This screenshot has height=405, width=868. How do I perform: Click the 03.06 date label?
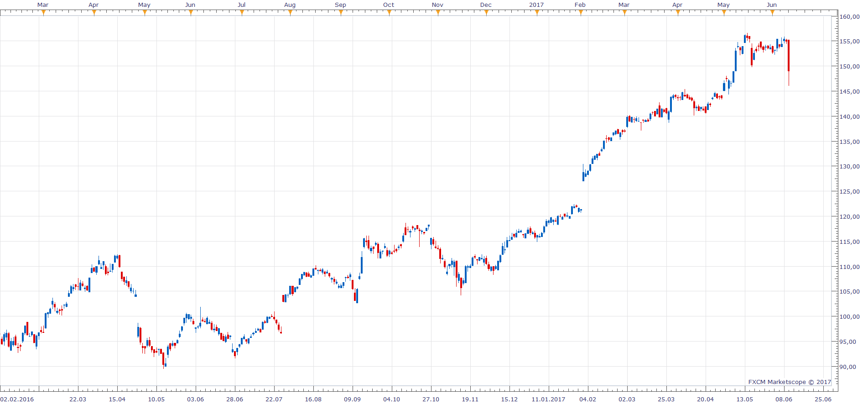pos(195,399)
